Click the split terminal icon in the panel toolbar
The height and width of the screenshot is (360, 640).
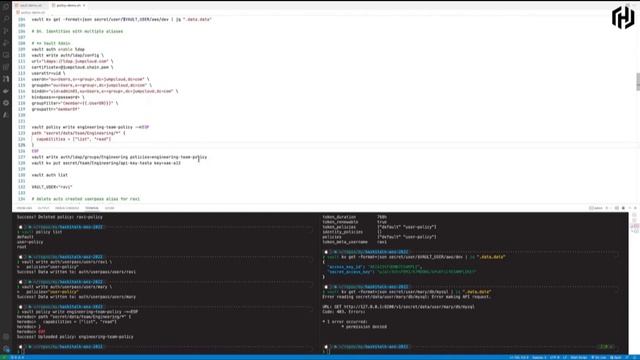[617, 208]
